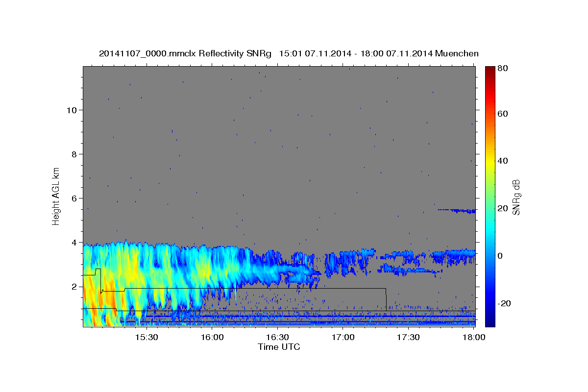588x392 pixels.
Task: Click the 16:30 time tick label
Action: pos(277,338)
